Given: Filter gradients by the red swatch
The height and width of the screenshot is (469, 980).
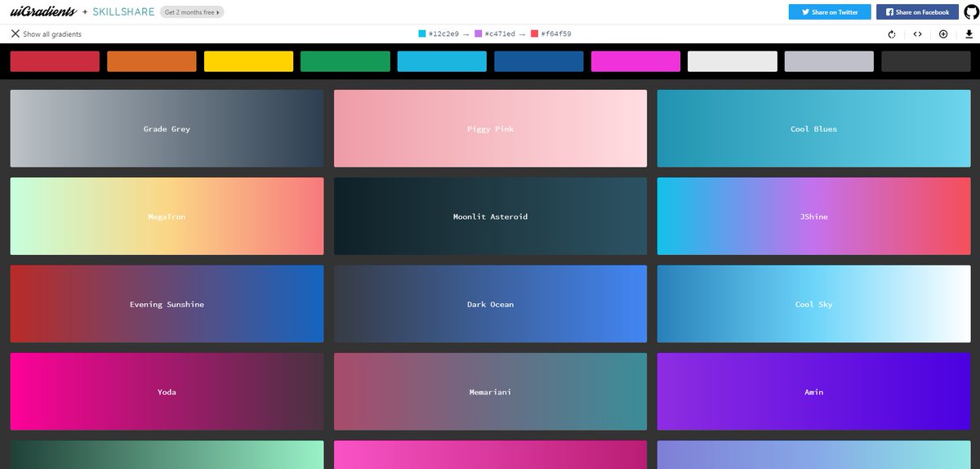Looking at the screenshot, I should (x=55, y=61).
